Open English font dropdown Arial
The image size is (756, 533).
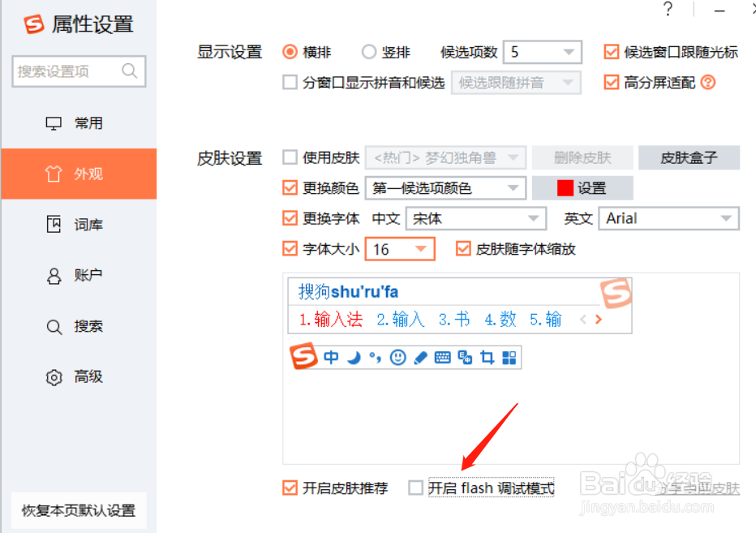(x=668, y=218)
